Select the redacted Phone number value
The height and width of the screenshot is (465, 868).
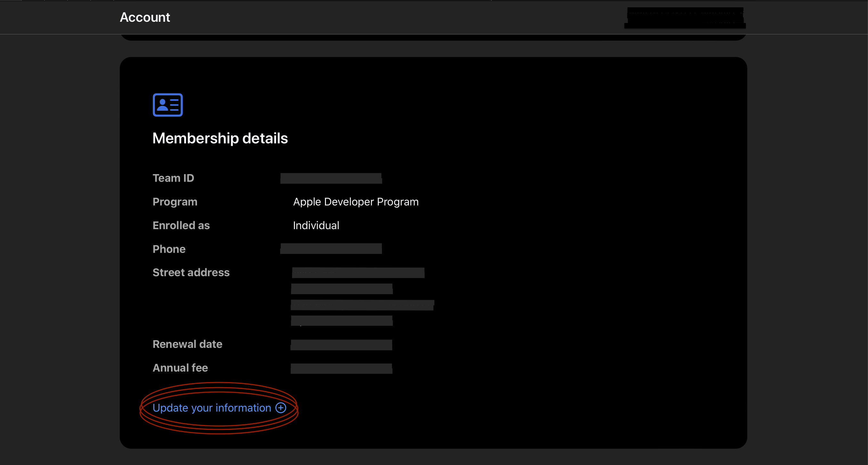tap(331, 249)
